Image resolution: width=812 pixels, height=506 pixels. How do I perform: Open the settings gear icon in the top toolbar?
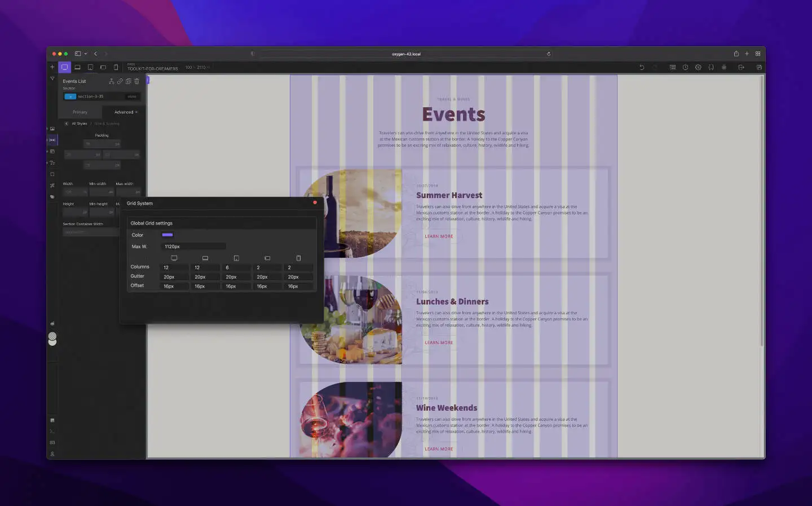pyautogui.click(x=698, y=67)
